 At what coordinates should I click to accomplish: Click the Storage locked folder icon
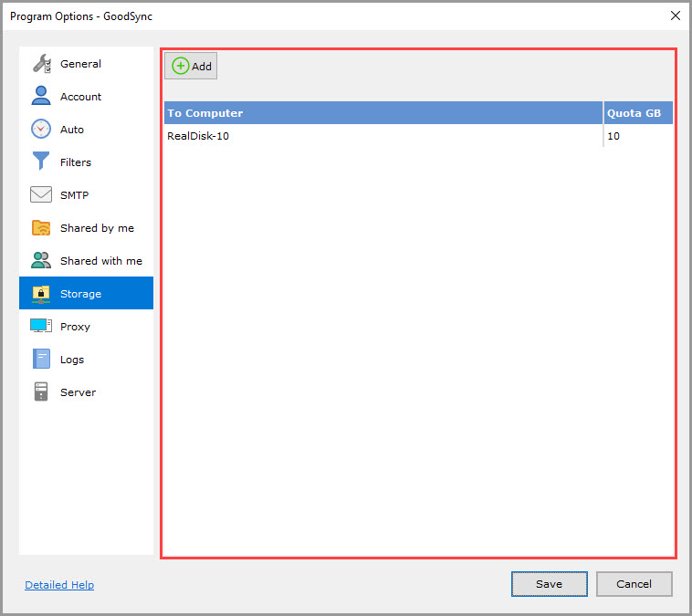pyautogui.click(x=41, y=294)
